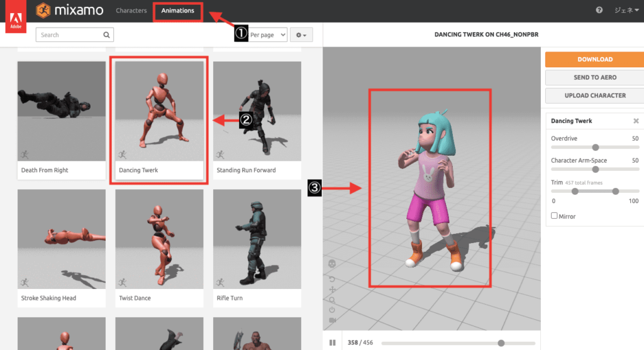
Task: Click the Search input field
Action: click(74, 35)
